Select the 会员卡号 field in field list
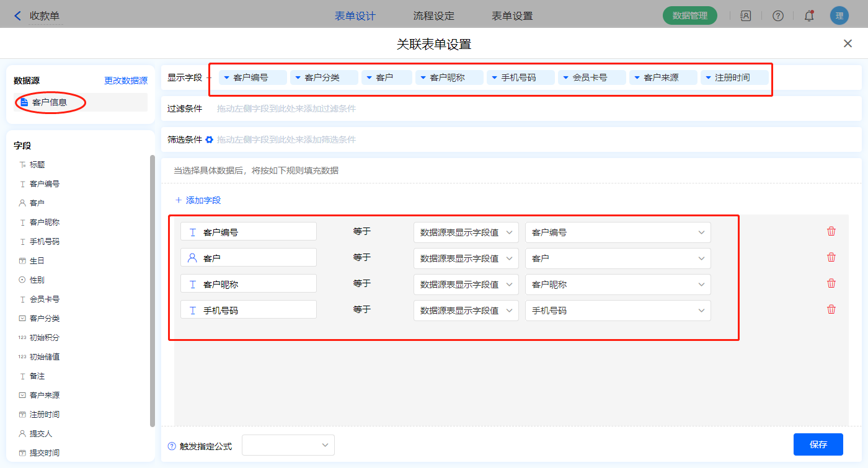The width and height of the screenshot is (868, 468). pos(45,299)
